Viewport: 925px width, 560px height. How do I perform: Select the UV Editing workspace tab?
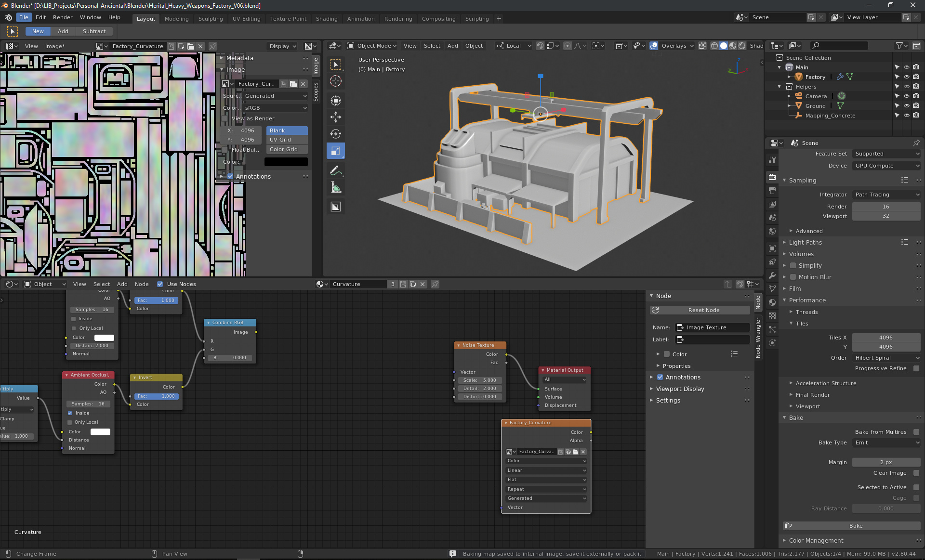(246, 18)
